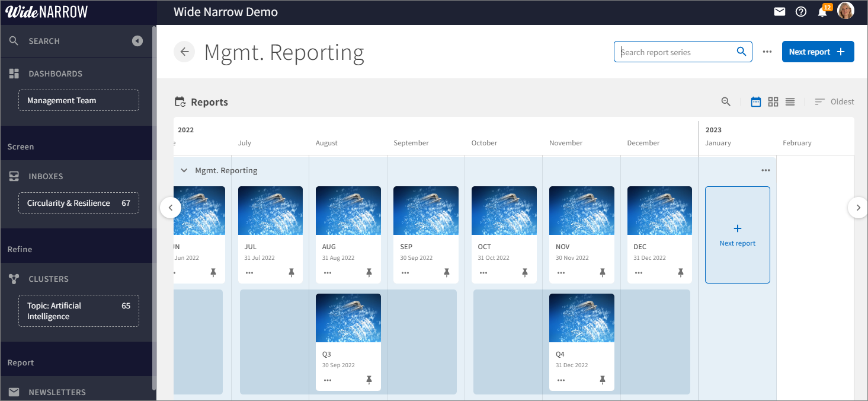Image resolution: width=868 pixels, height=401 pixels.
Task: Collapse sidebar with the arrow next to Search
Action: 137,41
